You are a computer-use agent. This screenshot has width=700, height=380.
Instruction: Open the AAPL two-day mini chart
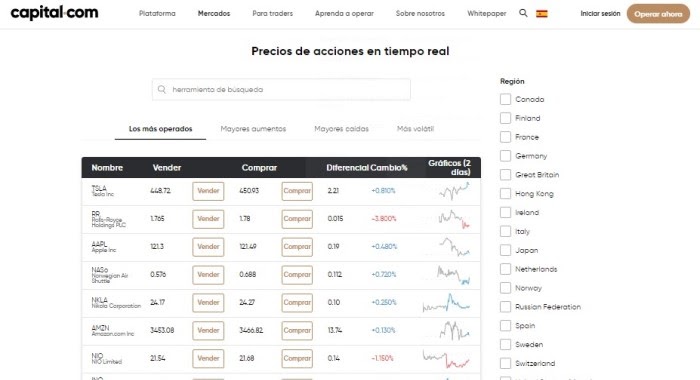[454, 246]
